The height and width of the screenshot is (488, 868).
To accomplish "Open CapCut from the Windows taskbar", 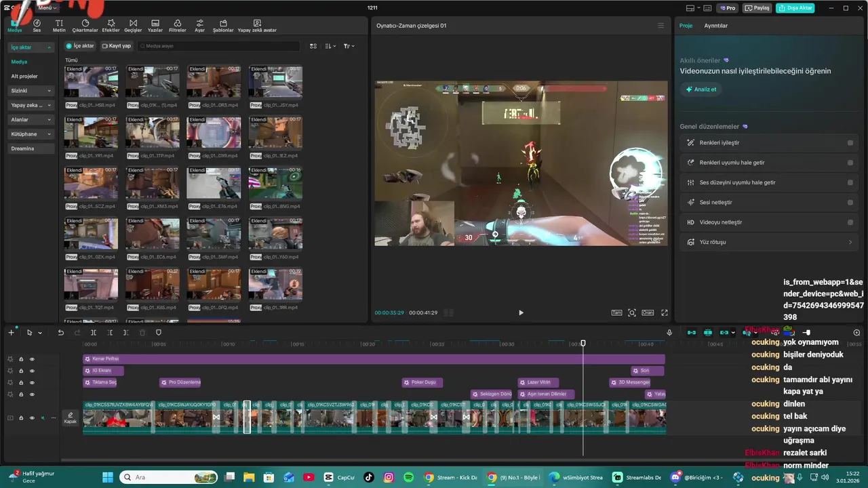I will tap(339, 477).
